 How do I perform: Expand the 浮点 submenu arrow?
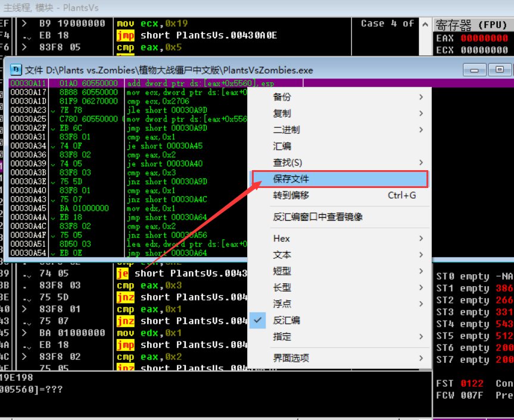[x=421, y=304]
